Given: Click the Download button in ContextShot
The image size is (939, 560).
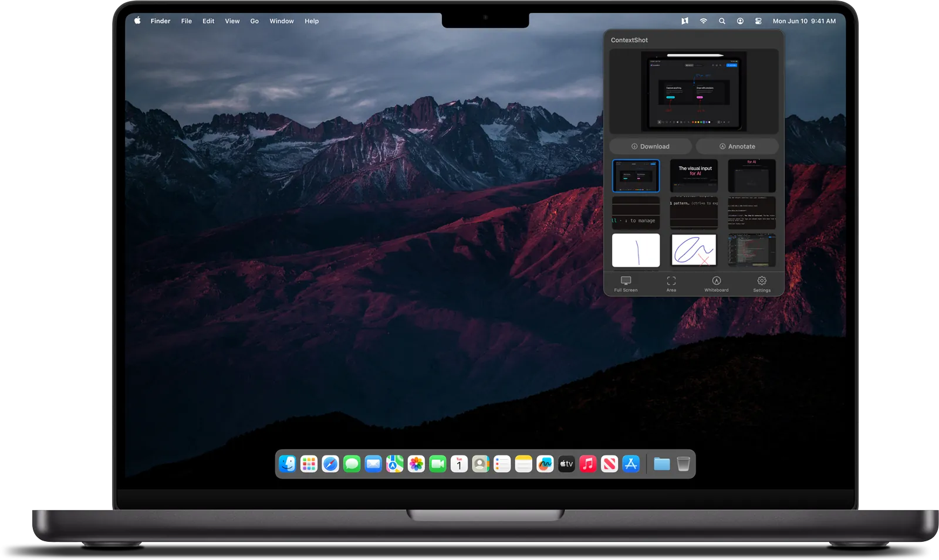Looking at the screenshot, I should [x=650, y=147].
